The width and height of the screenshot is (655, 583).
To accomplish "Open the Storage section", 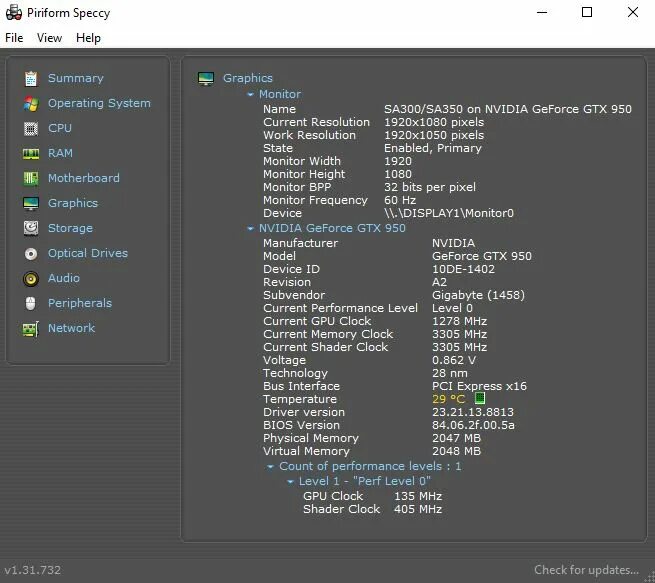I will pyautogui.click(x=70, y=228).
